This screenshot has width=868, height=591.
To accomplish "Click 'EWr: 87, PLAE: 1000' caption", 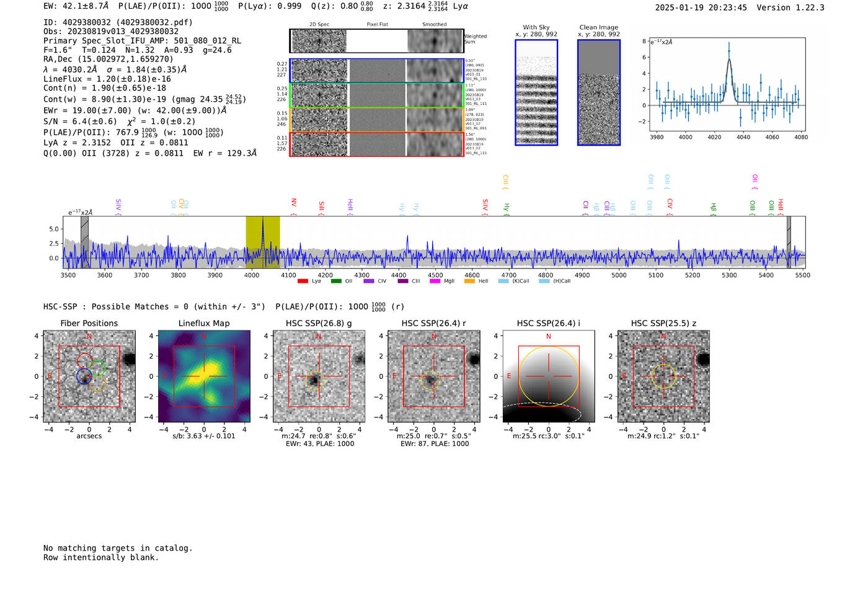I will (434, 444).
